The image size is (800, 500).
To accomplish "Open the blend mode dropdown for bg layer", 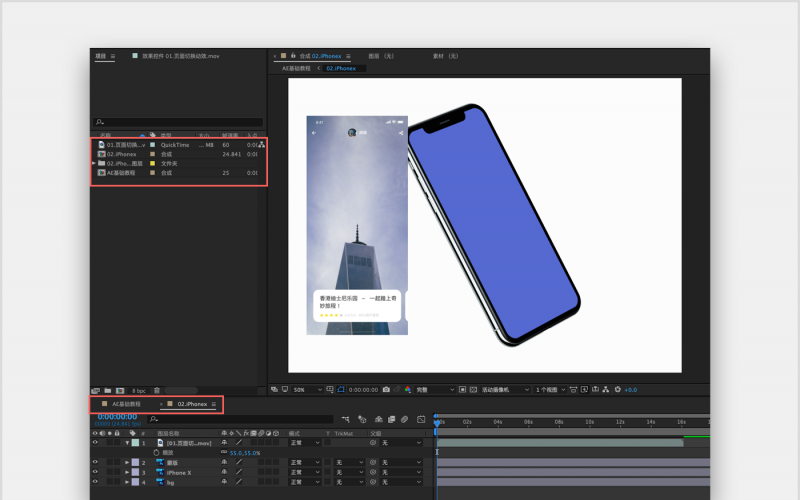I will coord(305,482).
